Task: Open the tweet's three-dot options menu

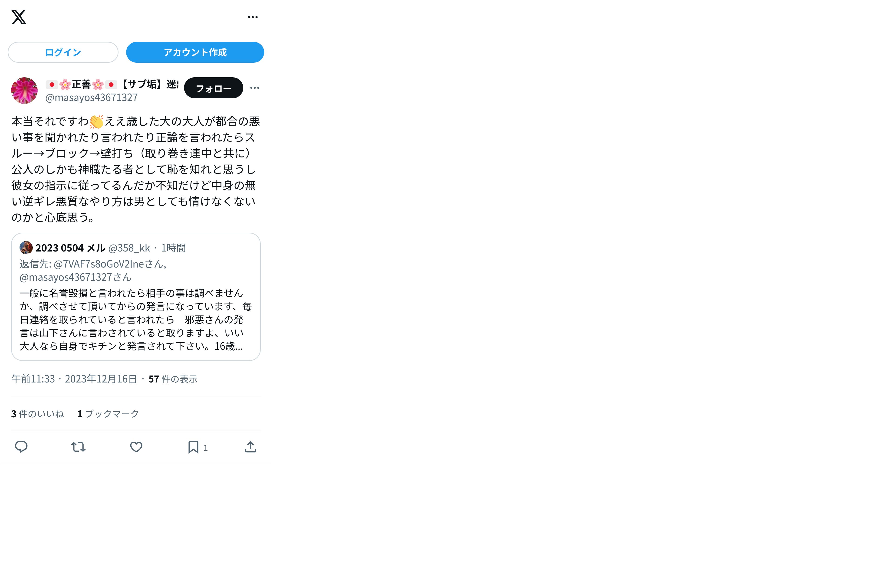Action: coord(255,88)
